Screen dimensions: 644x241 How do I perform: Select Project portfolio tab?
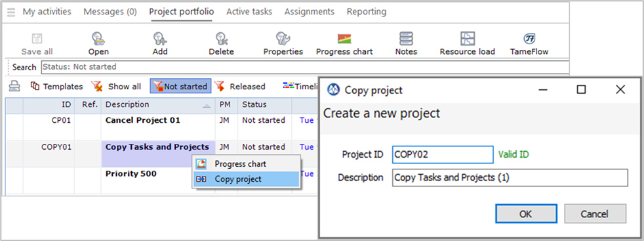point(181,12)
